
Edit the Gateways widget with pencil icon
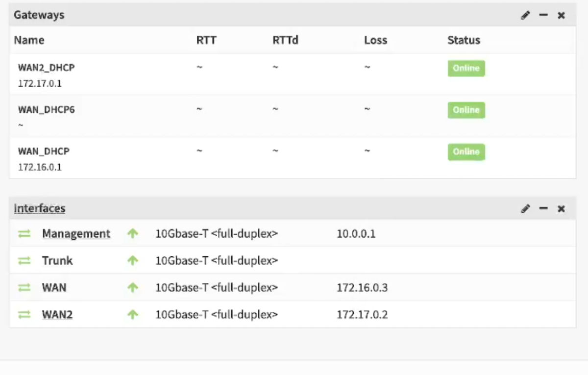(x=525, y=15)
